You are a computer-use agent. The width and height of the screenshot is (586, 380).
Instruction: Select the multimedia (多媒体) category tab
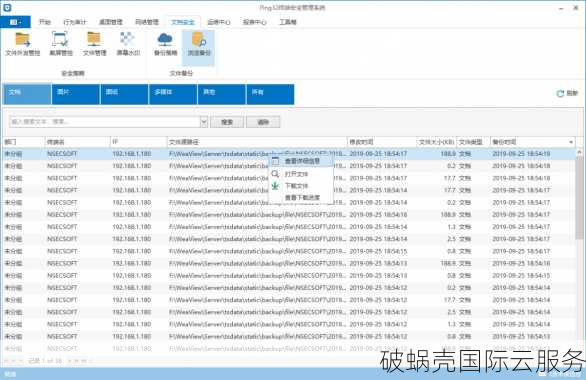tap(173, 94)
